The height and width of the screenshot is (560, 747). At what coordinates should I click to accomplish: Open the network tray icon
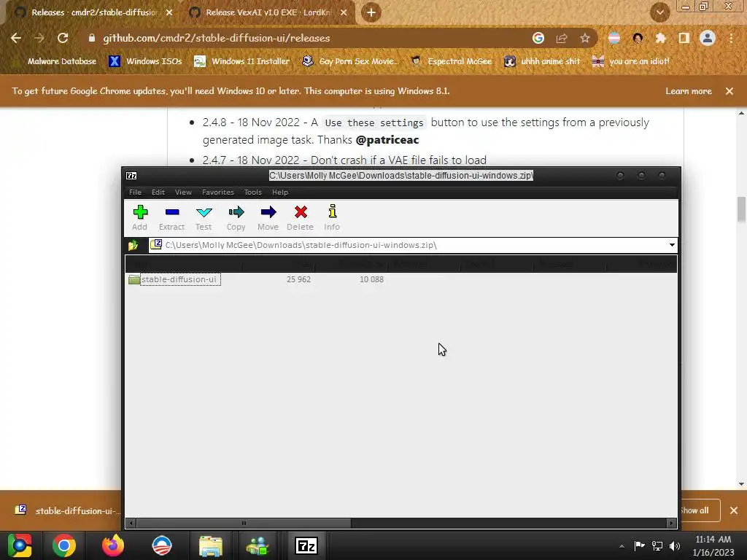(x=657, y=546)
